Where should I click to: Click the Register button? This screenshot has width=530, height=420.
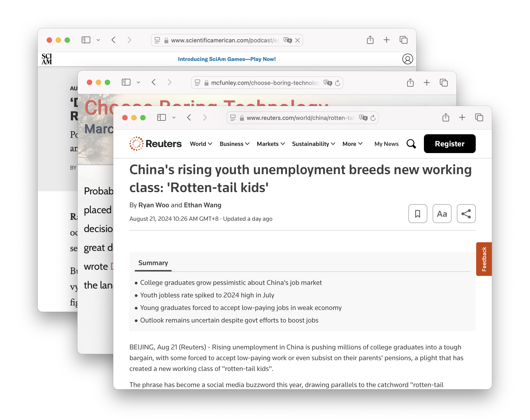point(450,144)
